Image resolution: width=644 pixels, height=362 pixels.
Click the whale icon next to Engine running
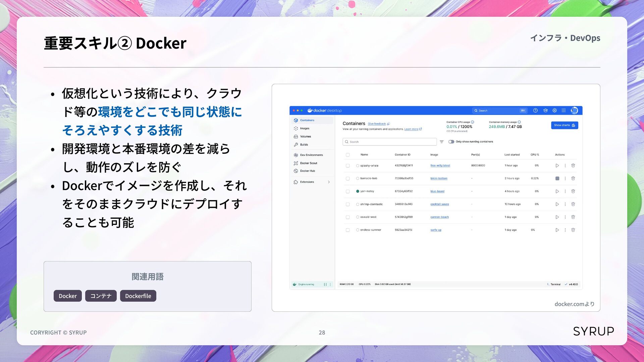[294, 285]
